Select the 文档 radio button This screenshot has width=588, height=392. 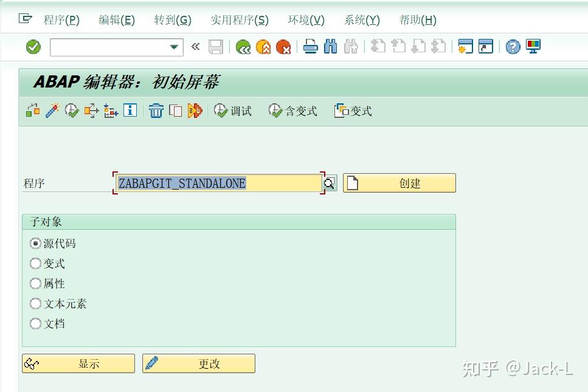35,323
